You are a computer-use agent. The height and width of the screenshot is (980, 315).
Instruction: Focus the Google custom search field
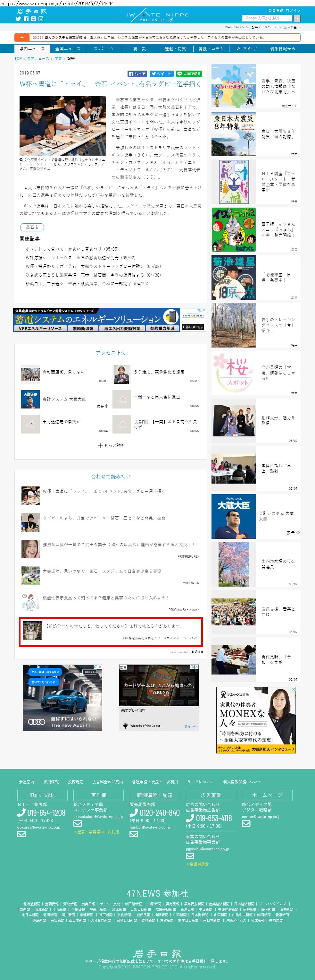tap(267, 18)
